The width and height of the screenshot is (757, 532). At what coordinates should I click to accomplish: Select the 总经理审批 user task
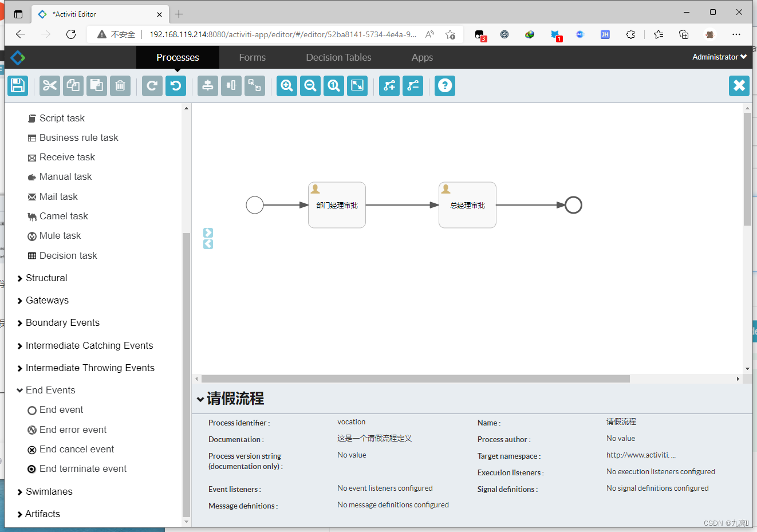point(467,205)
